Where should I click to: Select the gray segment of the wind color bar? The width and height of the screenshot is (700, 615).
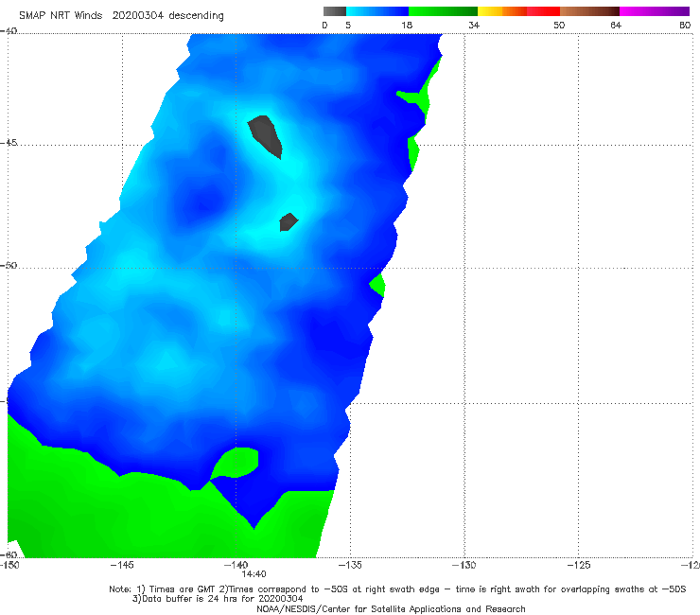click(334, 11)
